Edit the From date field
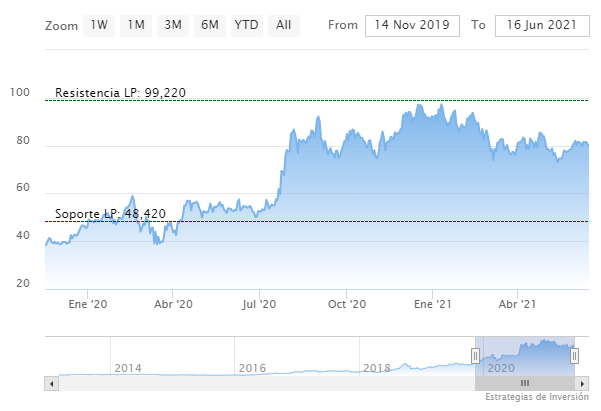601x411 pixels. pos(412,25)
